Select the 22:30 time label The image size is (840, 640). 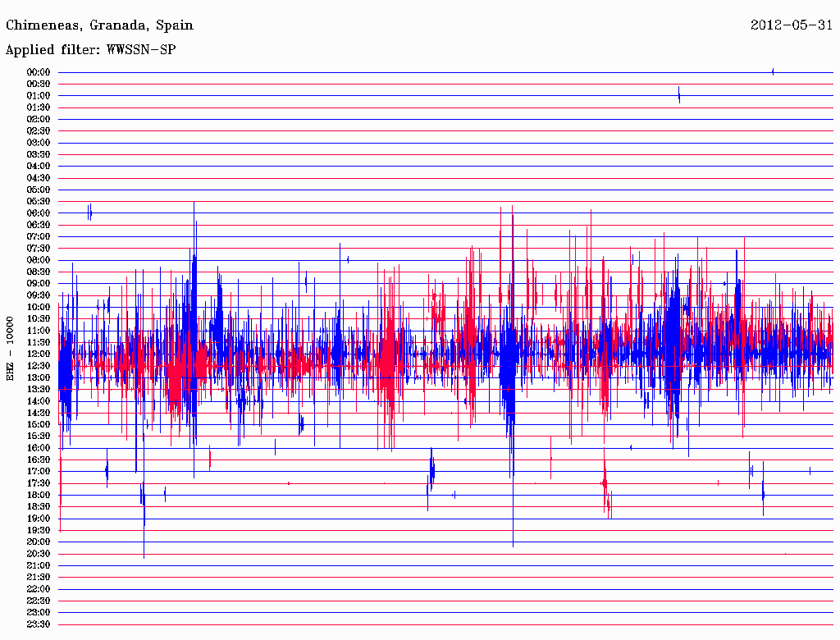point(38,601)
